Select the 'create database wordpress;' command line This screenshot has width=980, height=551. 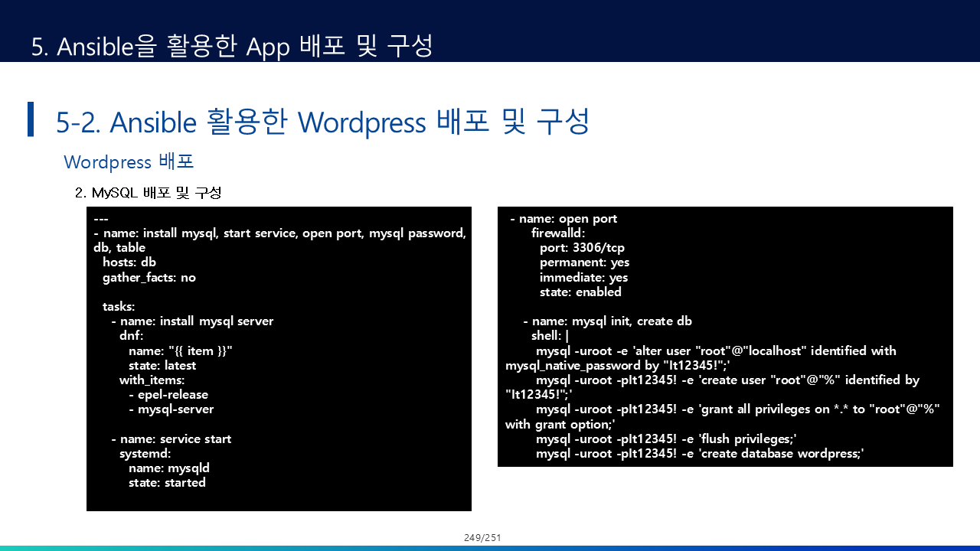(700, 453)
